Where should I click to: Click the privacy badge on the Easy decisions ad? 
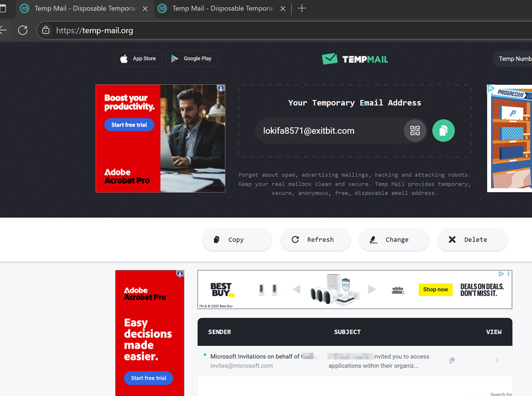pyautogui.click(x=180, y=274)
